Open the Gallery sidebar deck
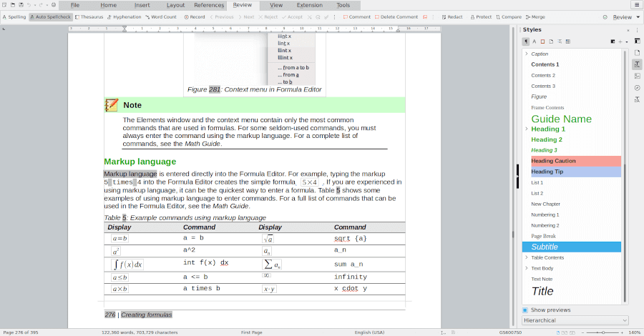644x336 pixels. [637, 76]
